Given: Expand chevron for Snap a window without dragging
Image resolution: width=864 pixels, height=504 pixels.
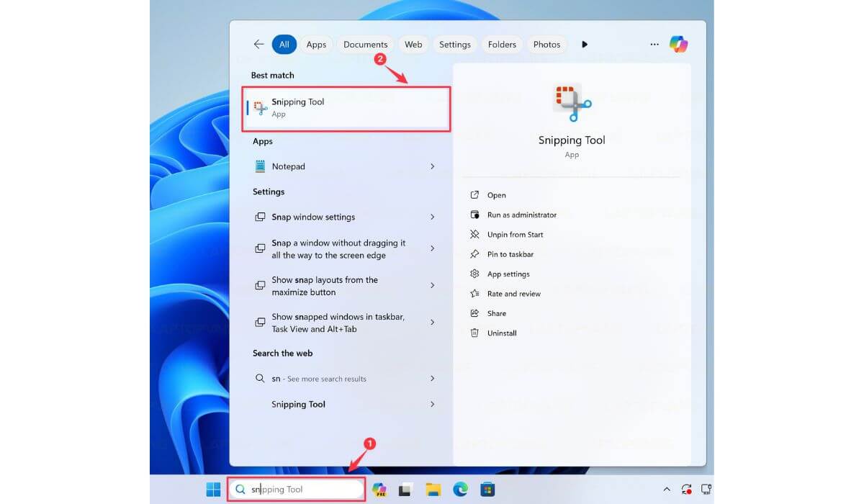Looking at the screenshot, I should pos(432,248).
